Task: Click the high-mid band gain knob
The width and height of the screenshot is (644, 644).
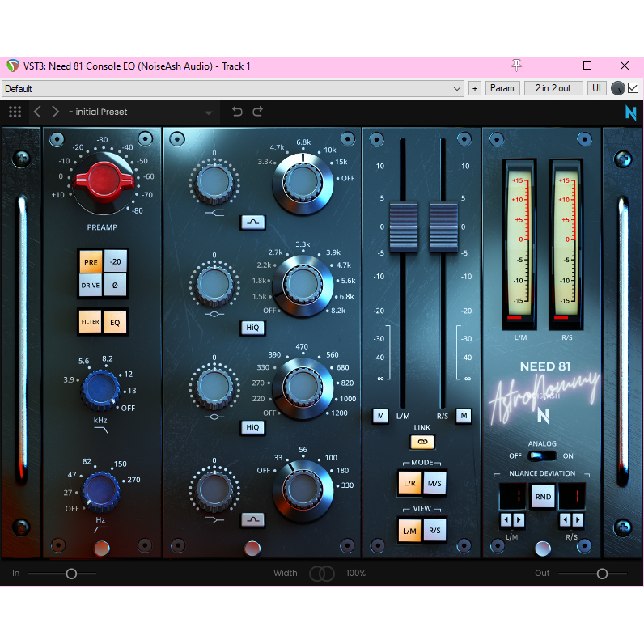Action: [x=214, y=286]
